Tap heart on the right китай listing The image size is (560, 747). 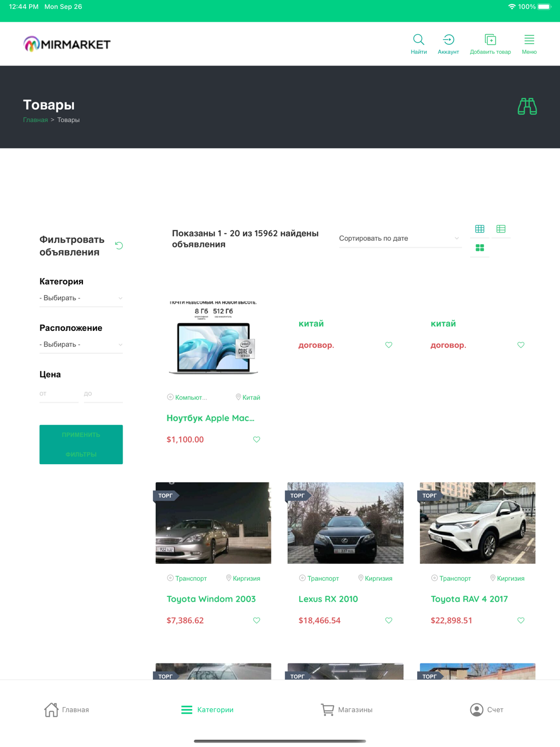521,345
